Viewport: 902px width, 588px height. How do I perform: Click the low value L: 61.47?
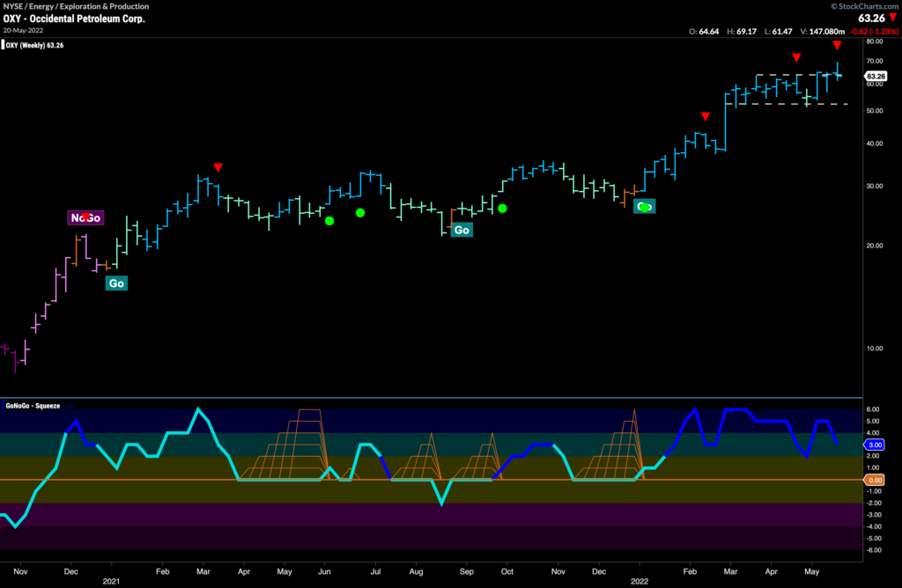point(779,32)
